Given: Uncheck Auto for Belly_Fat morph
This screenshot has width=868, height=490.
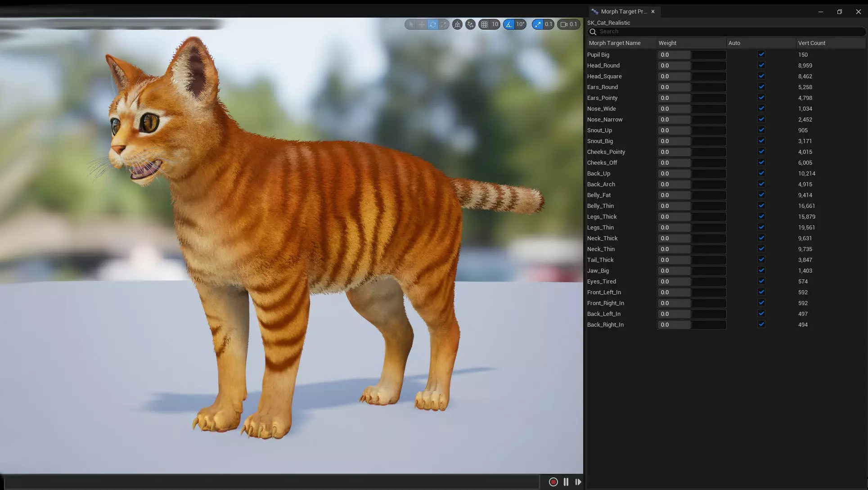Looking at the screenshot, I should click(761, 195).
